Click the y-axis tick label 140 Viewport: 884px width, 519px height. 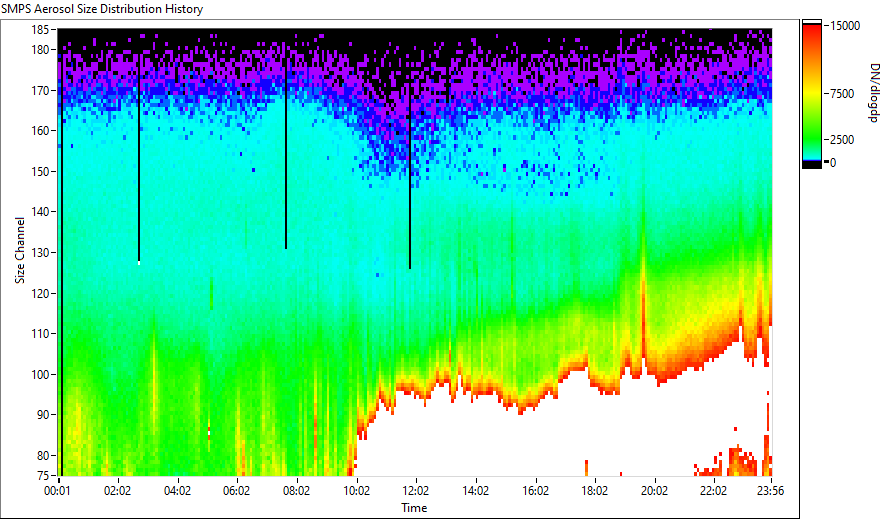(x=41, y=212)
